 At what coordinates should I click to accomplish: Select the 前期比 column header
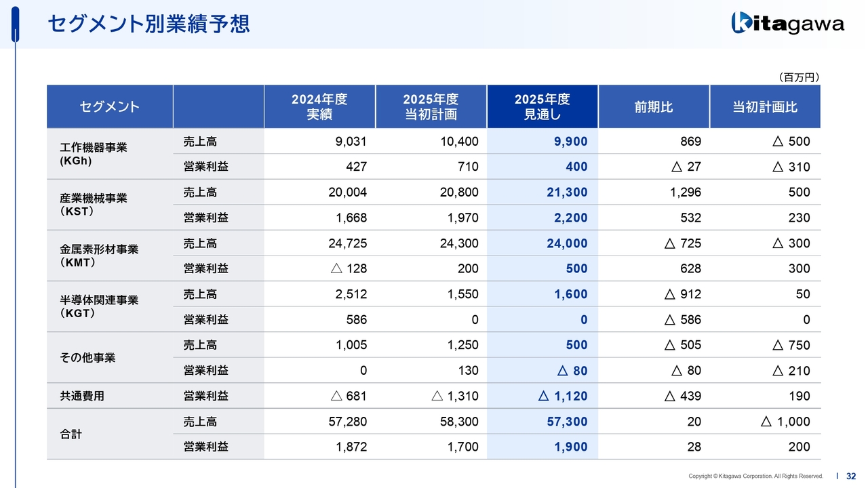coord(654,107)
